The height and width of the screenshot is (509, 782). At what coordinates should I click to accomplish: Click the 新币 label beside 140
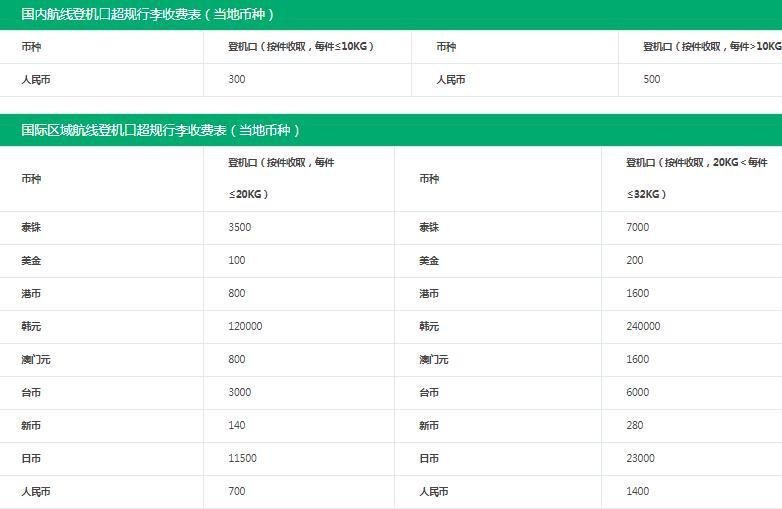31,426
